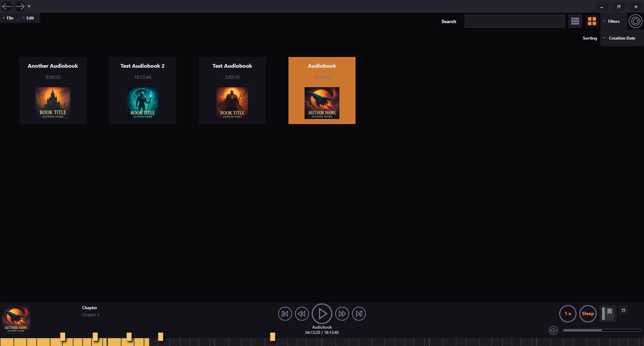Expand the Filters dropdown

tap(612, 21)
